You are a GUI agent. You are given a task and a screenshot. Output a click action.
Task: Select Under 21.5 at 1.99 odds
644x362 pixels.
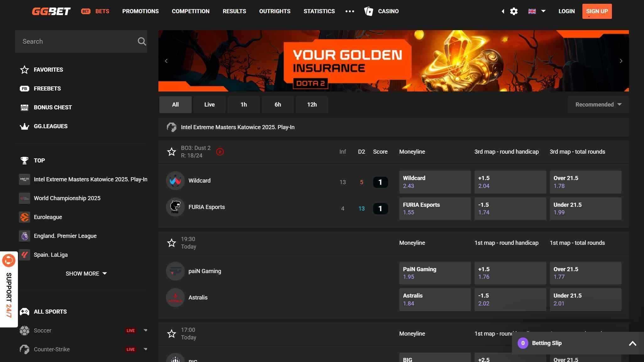pyautogui.click(x=585, y=209)
